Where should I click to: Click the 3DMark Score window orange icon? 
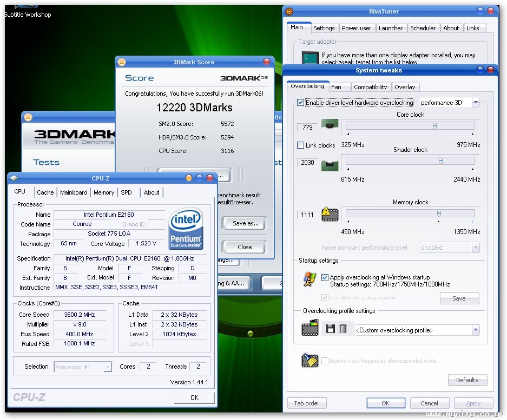pyautogui.click(x=122, y=62)
